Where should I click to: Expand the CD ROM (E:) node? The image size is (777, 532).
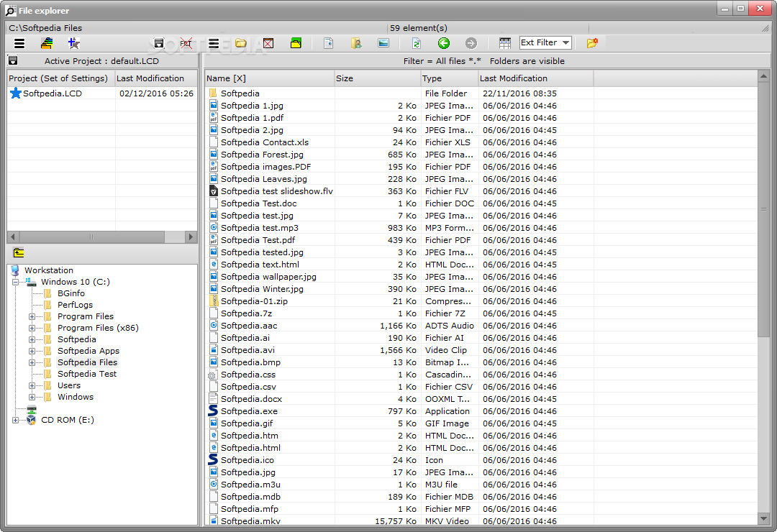(x=15, y=420)
